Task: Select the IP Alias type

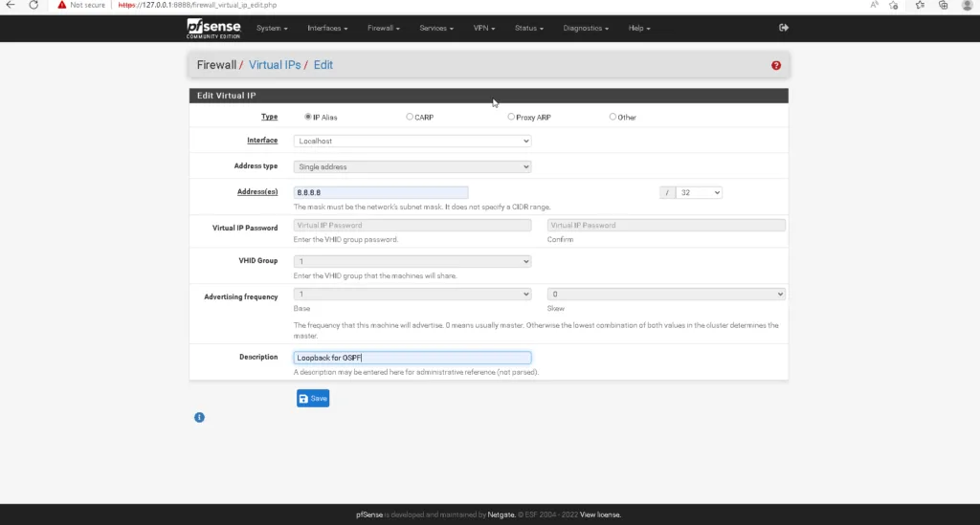Action: pyautogui.click(x=307, y=117)
